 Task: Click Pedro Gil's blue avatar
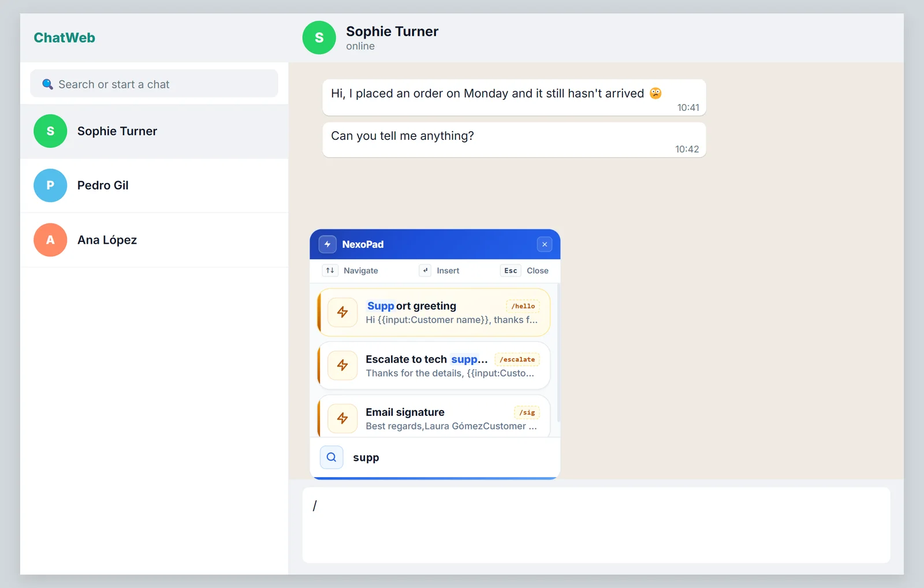(50, 185)
